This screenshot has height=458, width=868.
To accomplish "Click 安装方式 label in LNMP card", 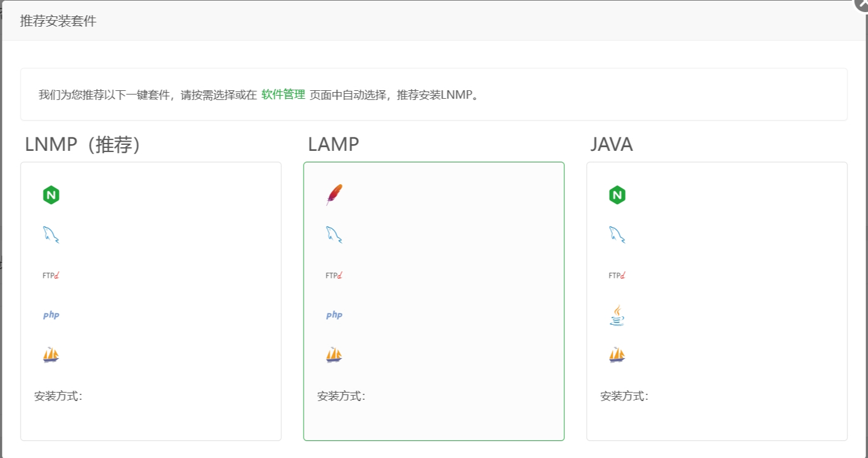I will [58, 396].
